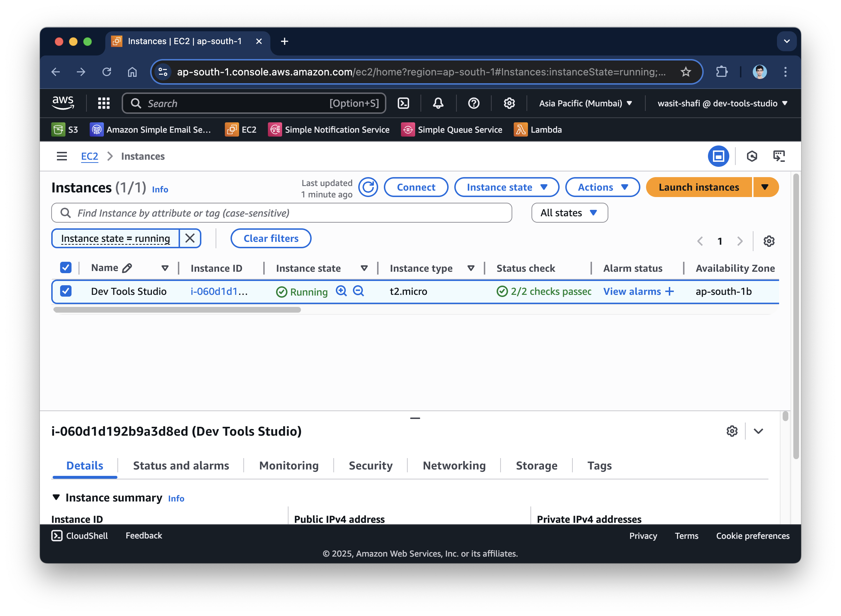Edit the Name column with the pencil icon

[x=127, y=268]
